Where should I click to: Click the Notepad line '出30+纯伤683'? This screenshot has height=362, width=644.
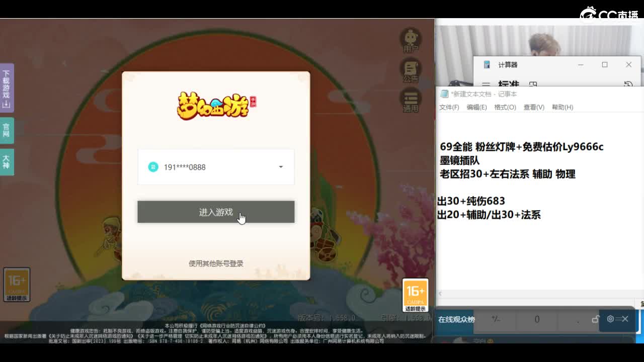[x=471, y=201]
